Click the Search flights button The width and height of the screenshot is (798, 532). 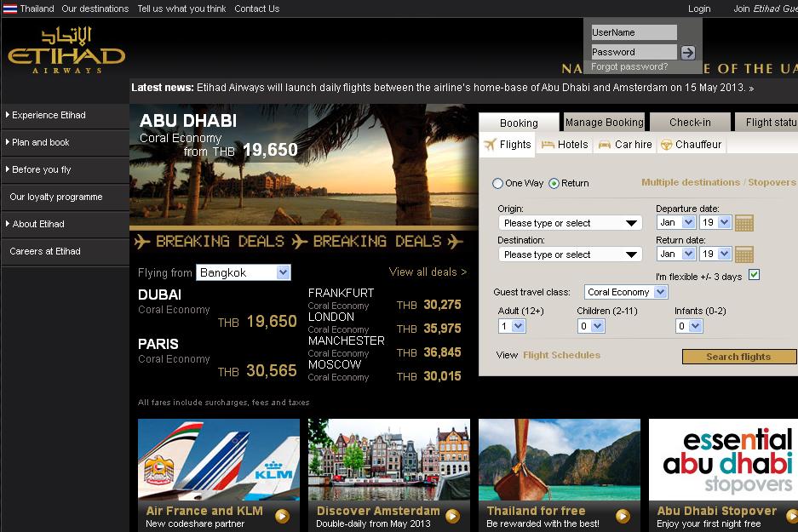click(x=738, y=357)
